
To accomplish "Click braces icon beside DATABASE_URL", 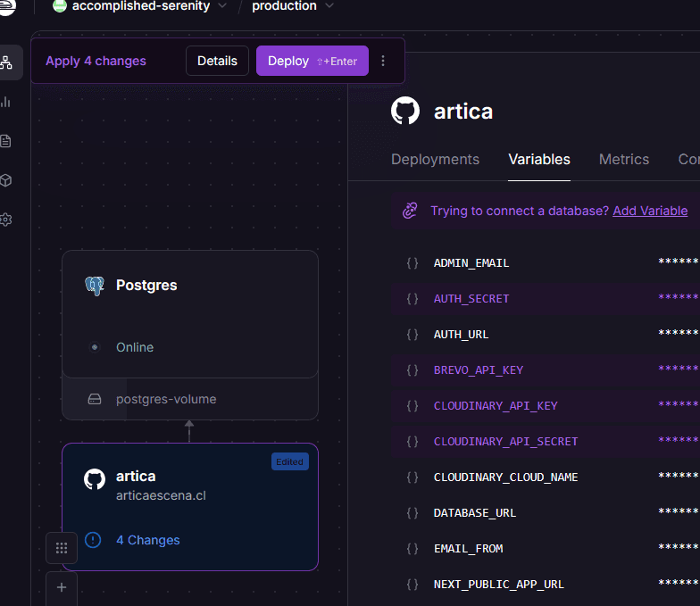I will coord(412,512).
